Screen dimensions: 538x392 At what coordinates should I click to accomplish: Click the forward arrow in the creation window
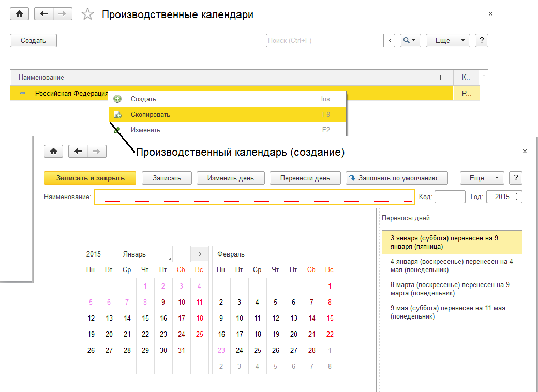click(96, 151)
